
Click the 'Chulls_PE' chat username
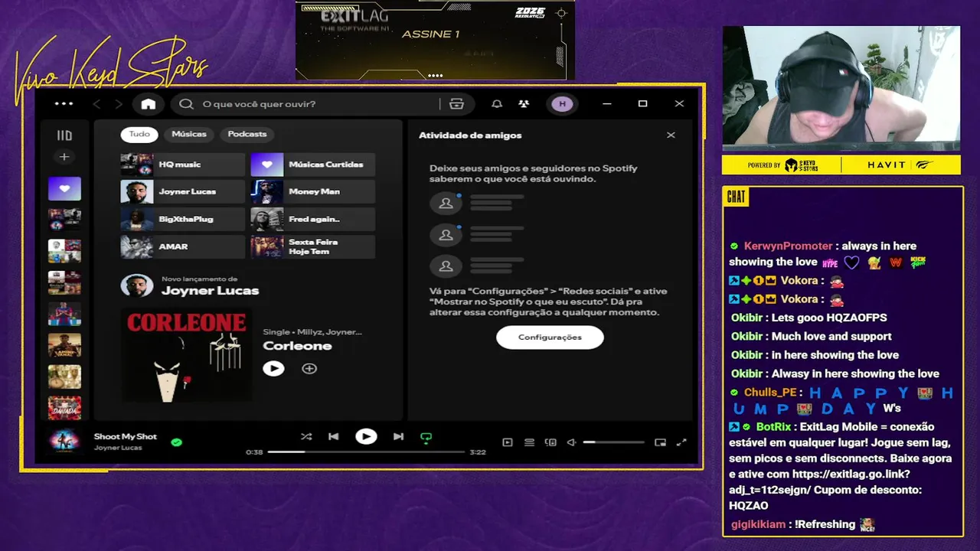(770, 393)
